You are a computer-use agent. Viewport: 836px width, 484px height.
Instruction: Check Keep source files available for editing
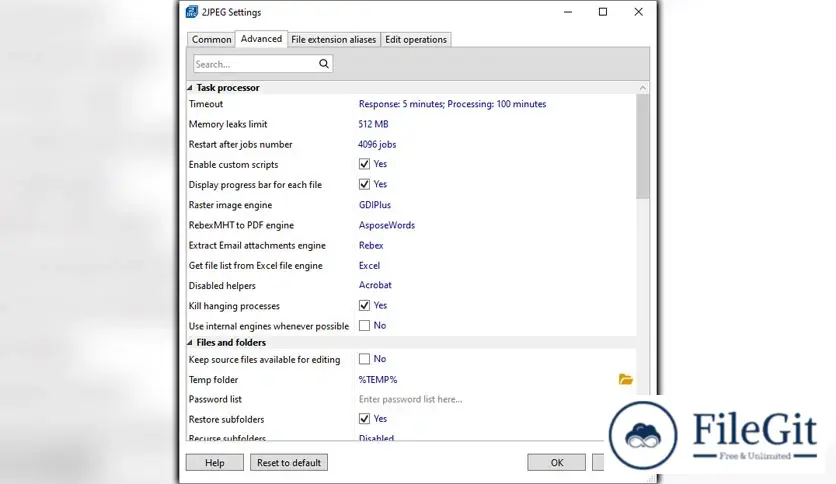[x=364, y=359]
